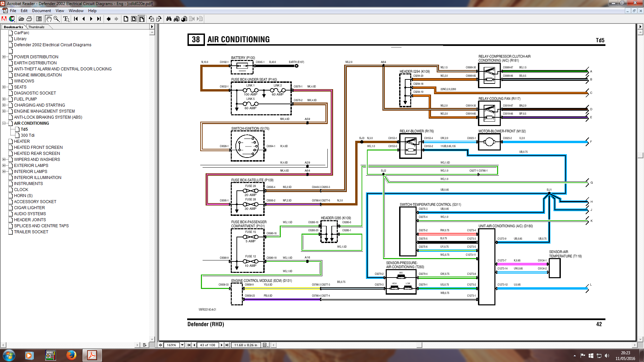Open the Help menu
The width and height of the screenshot is (644, 362).
click(92, 11)
